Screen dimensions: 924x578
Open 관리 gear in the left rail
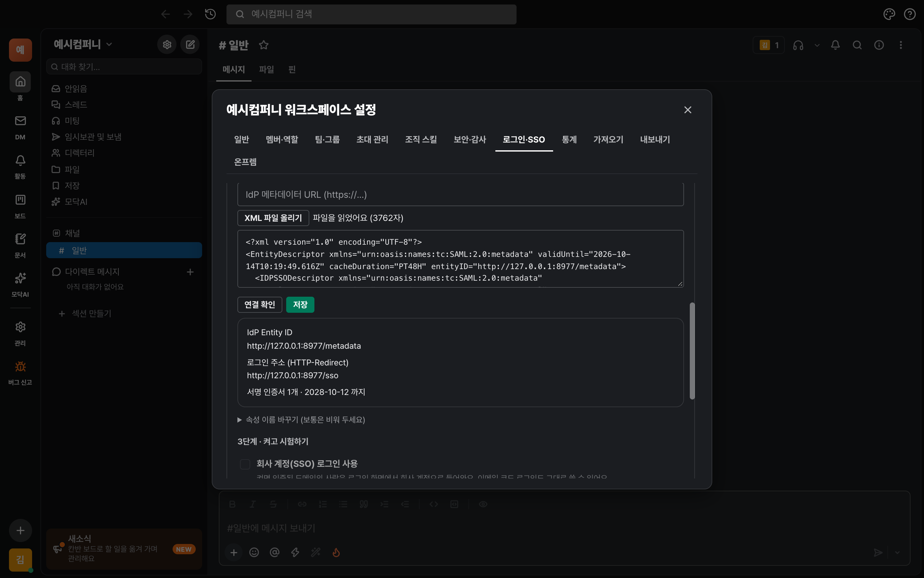pyautogui.click(x=20, y=334)
